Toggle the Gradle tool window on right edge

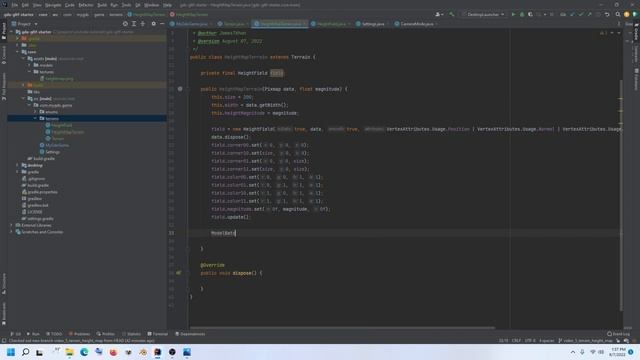click(636, 33)
